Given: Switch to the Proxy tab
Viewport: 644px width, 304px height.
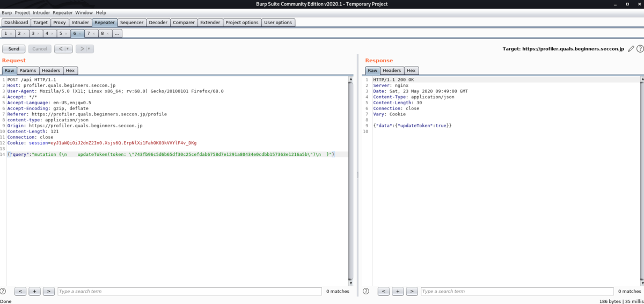Looking at the screenshot, I should tap(60, 23).
